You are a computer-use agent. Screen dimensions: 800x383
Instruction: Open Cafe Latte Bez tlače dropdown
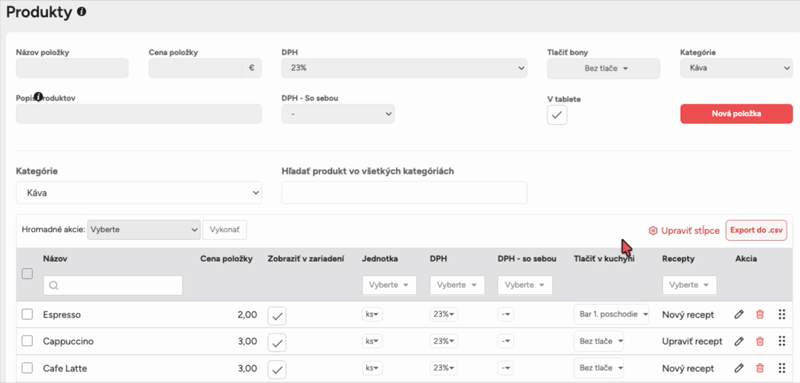(x=599, y=368)
